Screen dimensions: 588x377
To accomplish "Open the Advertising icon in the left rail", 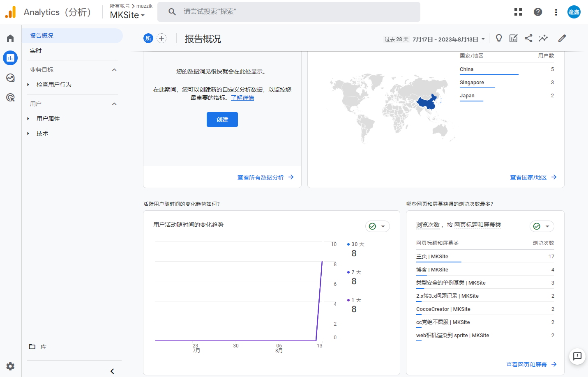I will 10,97.
